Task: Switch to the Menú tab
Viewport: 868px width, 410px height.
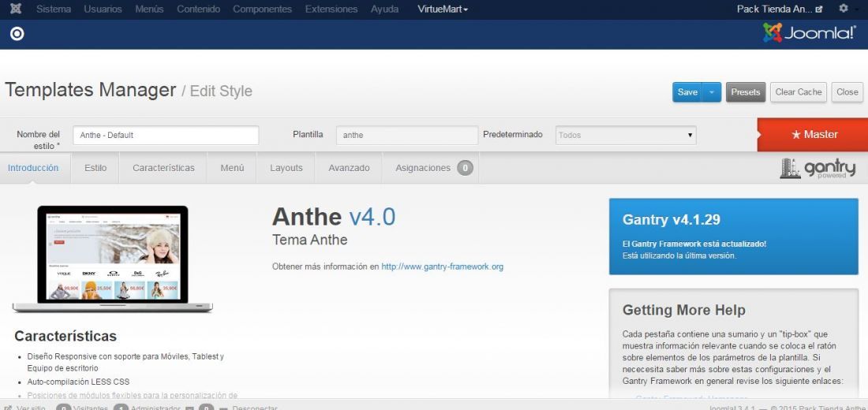Action: tap(232, 168)
